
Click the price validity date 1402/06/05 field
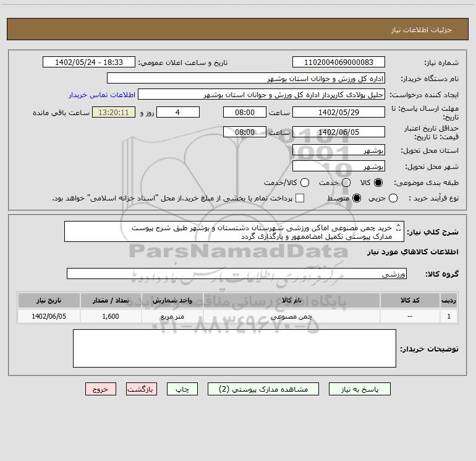click(339, 132)
